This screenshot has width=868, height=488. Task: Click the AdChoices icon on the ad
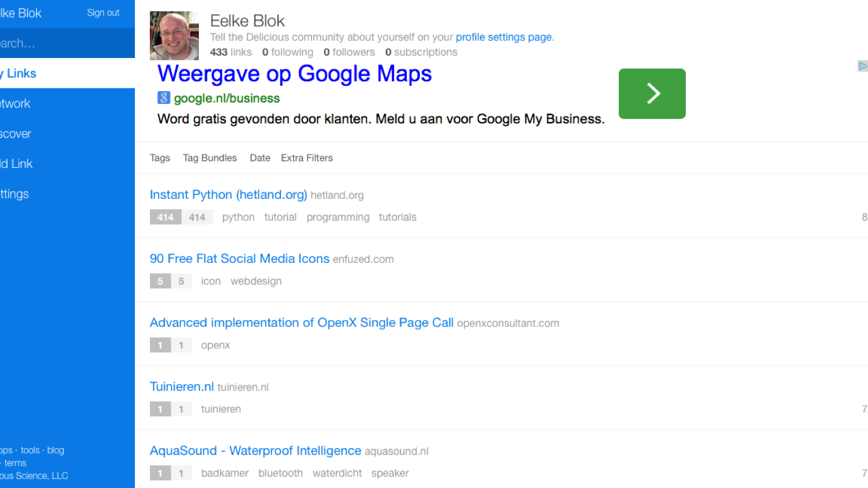[863, 66]
